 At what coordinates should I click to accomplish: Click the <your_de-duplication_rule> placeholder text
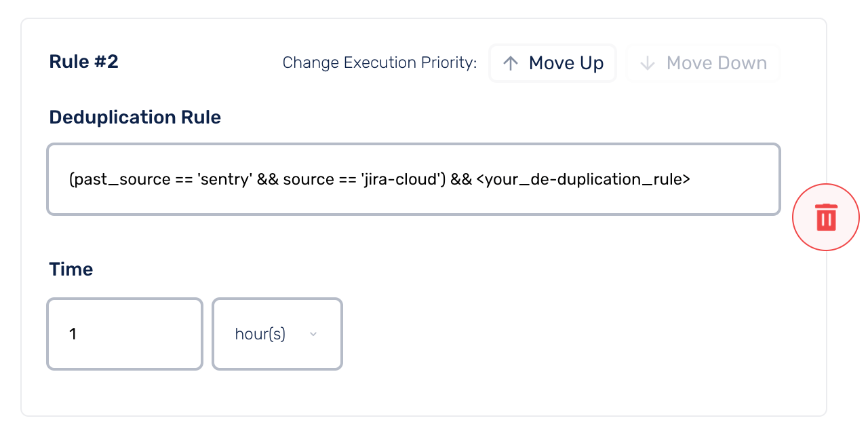[x=578, y=180]
